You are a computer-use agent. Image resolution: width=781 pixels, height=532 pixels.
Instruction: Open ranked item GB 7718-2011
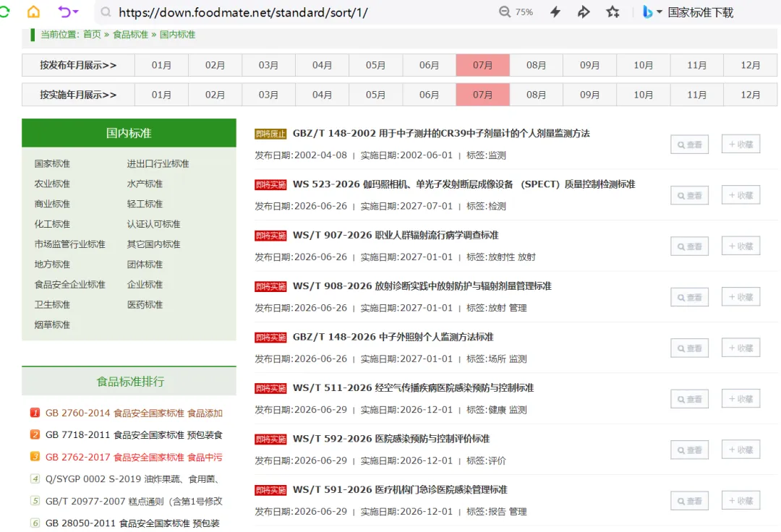point(134,435)
